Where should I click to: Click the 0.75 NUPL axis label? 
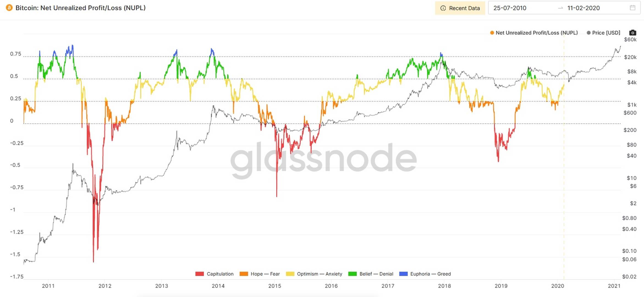tap(15, 54)
